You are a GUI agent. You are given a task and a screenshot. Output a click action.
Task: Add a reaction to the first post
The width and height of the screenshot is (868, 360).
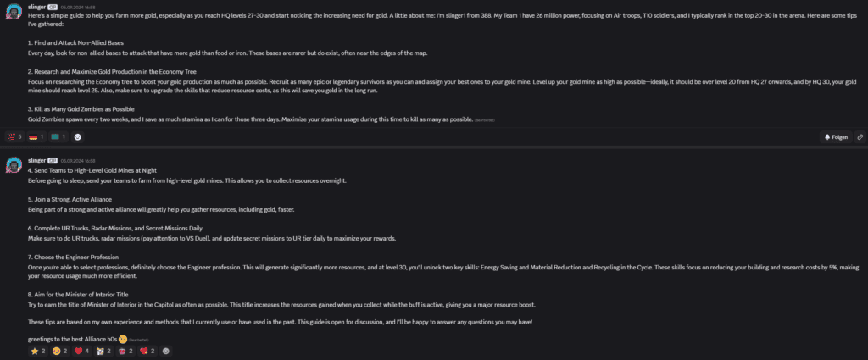[78, 136]
